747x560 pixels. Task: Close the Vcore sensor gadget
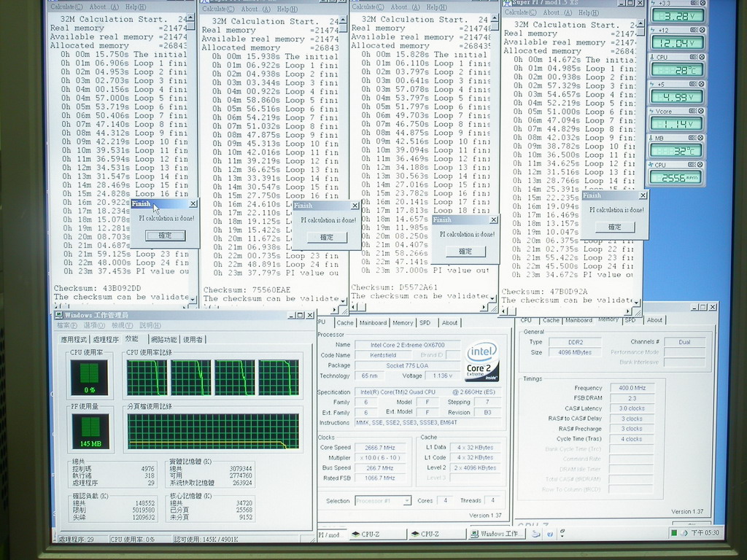click(x=702, y=111)
